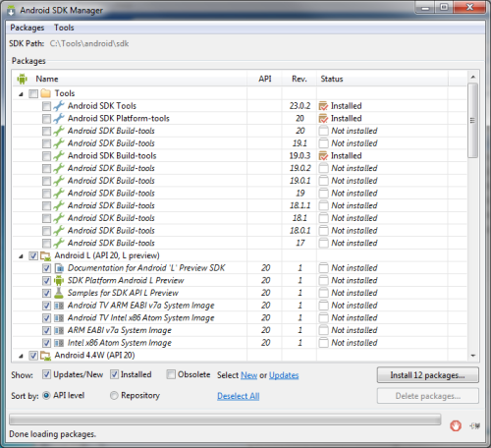Image resolution: width=491 pixels, height=448 pixels.
Task: Check the Android SDK Build-tools 19.1 checkbox
Action: [x=46, y=143]
